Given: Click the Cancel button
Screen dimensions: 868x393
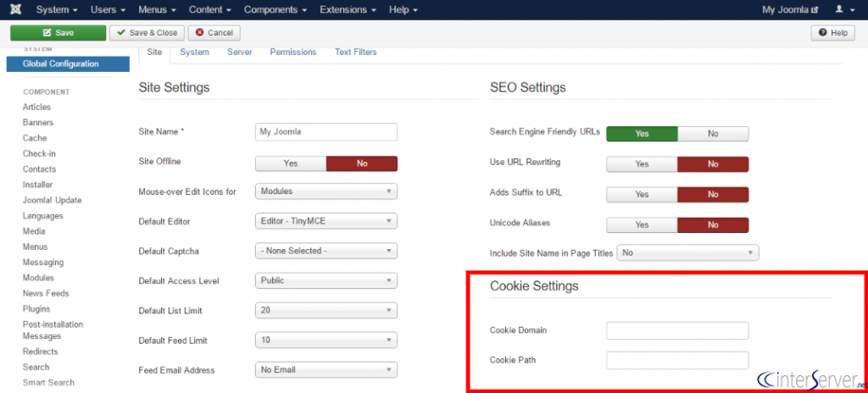Looking at the screenshot, I should 214,33.
